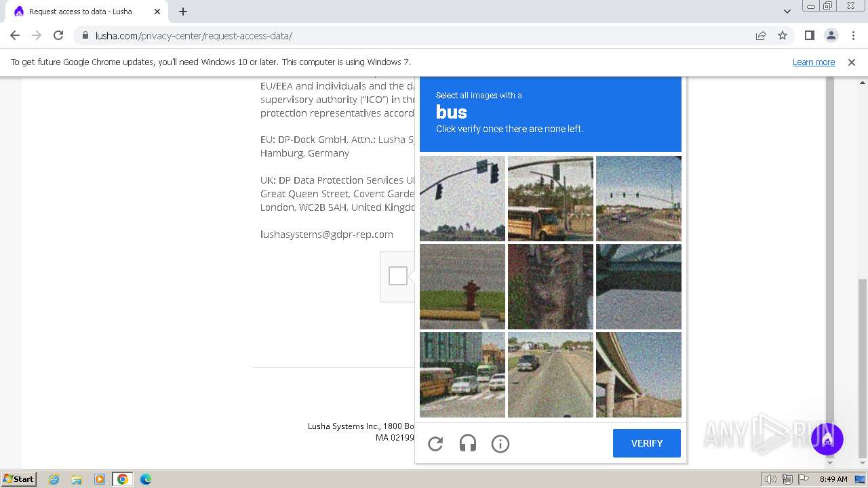Open a new tab with plus button

coord(183,12)
